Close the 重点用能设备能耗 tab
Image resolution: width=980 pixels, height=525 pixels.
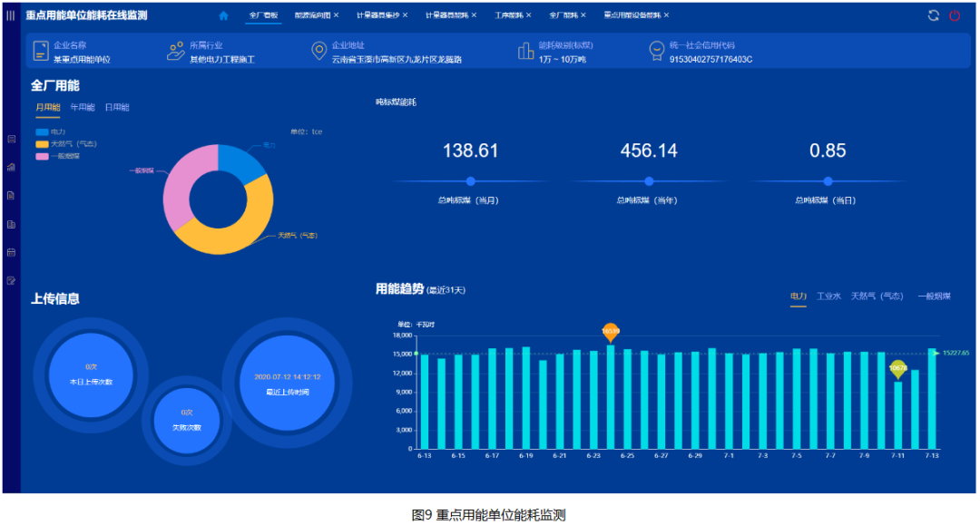tap(667, 15)
